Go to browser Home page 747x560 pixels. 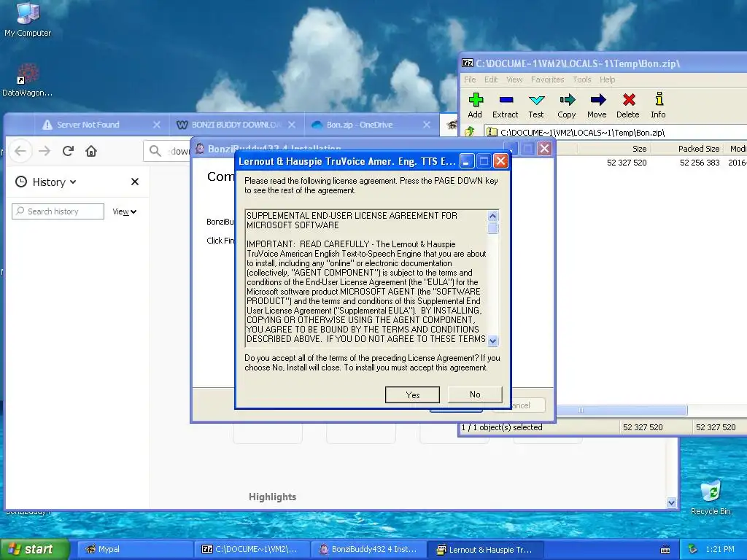click(91, 151)
